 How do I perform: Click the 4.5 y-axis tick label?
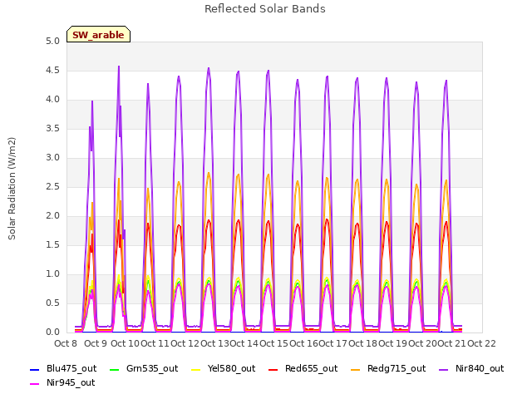pos(52,70)
